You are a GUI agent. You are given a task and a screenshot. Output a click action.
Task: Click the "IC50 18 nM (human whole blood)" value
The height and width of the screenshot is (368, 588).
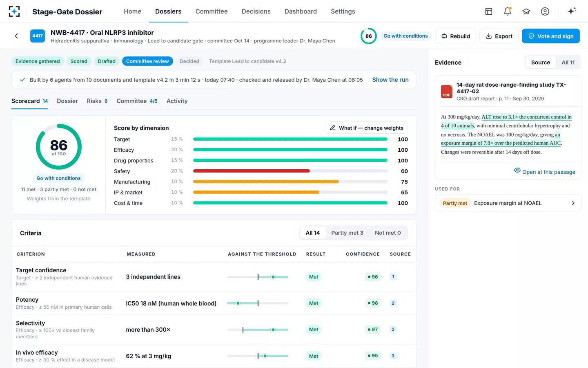point(171,303)
